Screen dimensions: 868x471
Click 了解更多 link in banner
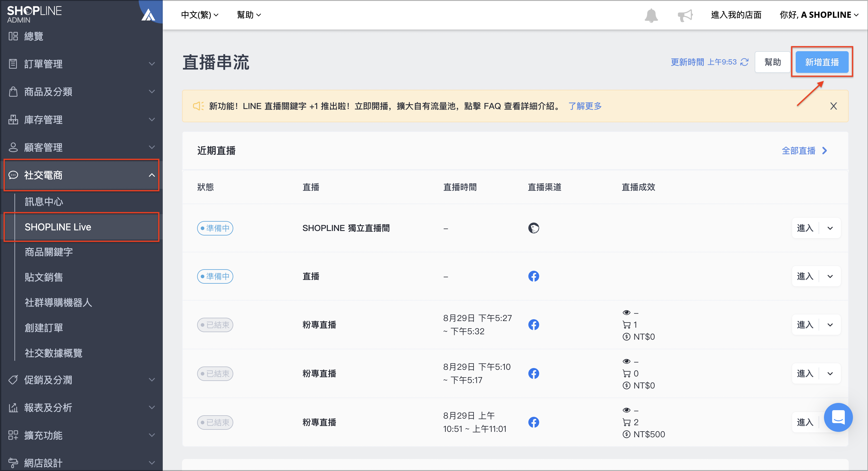pos(585,106)
